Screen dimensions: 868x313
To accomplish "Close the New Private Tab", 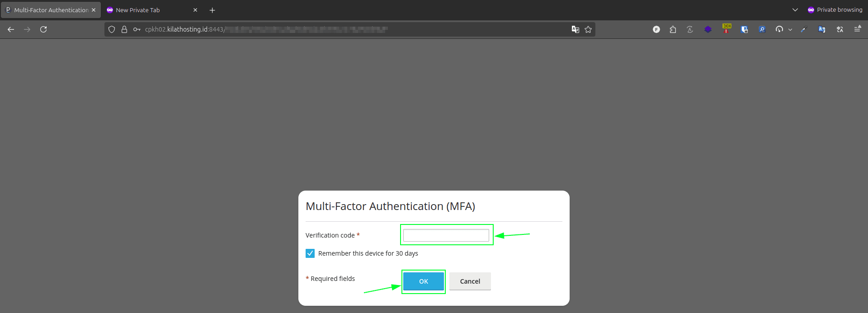I will [195, 10].
